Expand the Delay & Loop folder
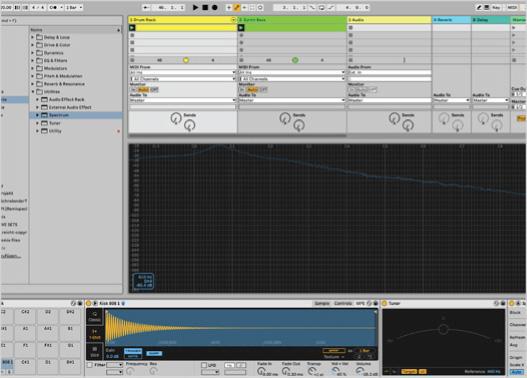This screenshot has width=527, height=378. tap(33, 37)
